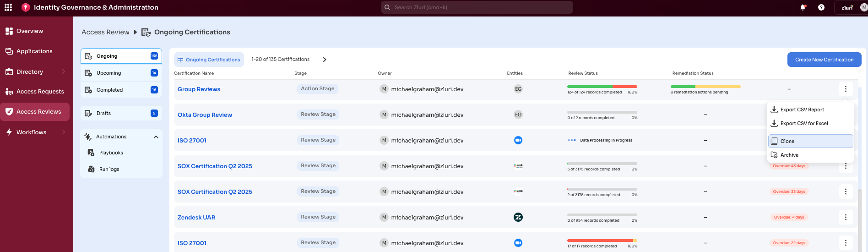
Task: Open Run logs under Automations
Action: (x=109, y=169)
